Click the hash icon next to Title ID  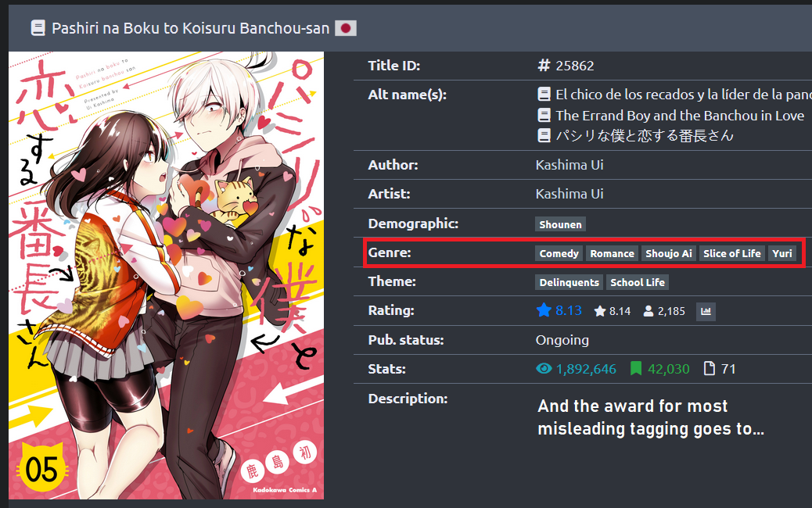point(543,66)
